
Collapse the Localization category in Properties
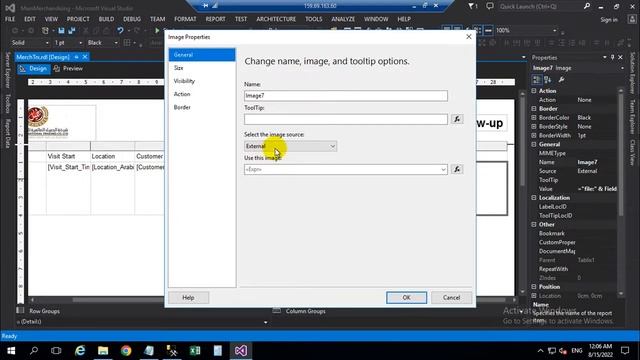pyautogui.click(x=534, y=198)
